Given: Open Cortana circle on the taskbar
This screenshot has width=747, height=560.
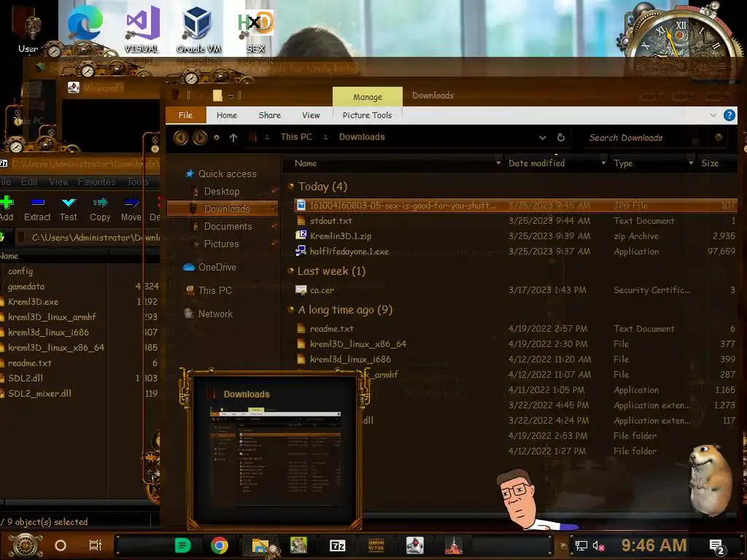Looking at the screenshot, I should click(x=61, y=545).
